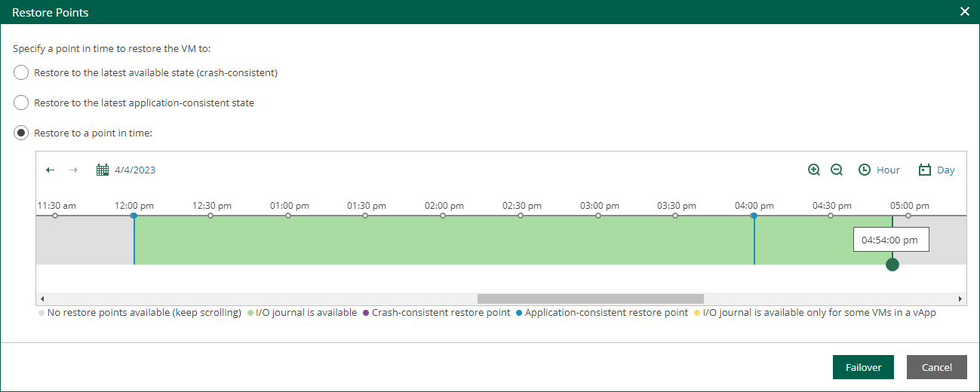Go forward with the right arrow icon
This screenshot has height=392, width=980.
[x=73, y=170]
